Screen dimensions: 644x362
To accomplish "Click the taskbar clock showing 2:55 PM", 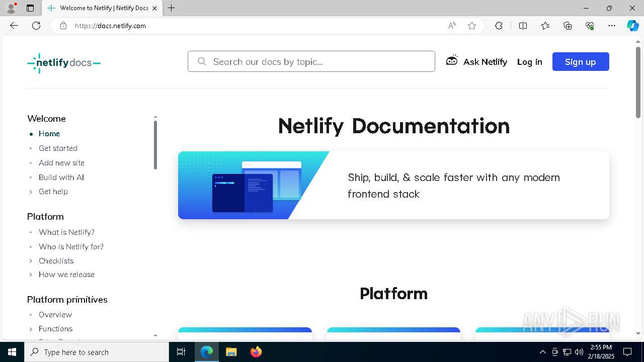I will pyautogui.click(x=601, y=352).
